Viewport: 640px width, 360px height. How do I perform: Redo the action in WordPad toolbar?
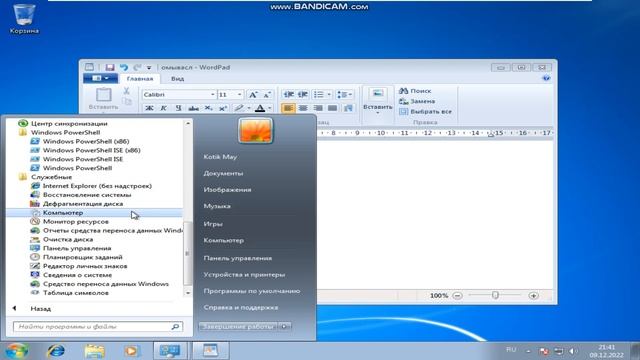(137, 67)
